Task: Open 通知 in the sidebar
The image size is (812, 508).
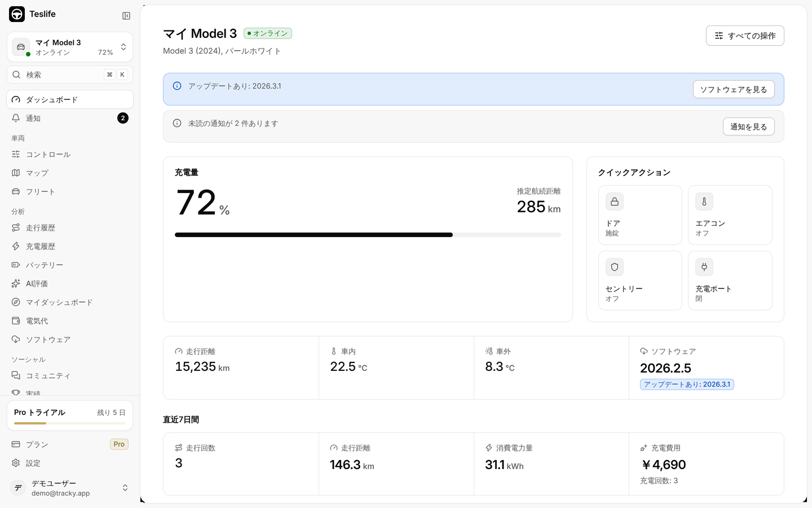Action: pos(70,118)
